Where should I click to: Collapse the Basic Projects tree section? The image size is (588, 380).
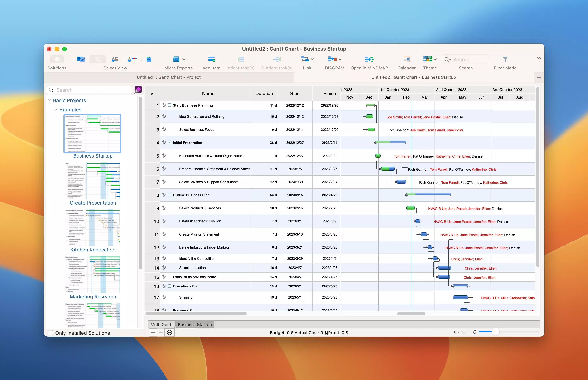click(50, 100)
